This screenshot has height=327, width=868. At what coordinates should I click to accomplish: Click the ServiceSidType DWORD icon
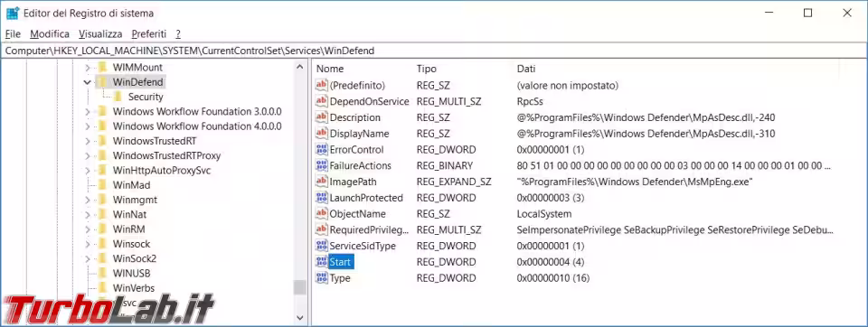coord(322,246)
